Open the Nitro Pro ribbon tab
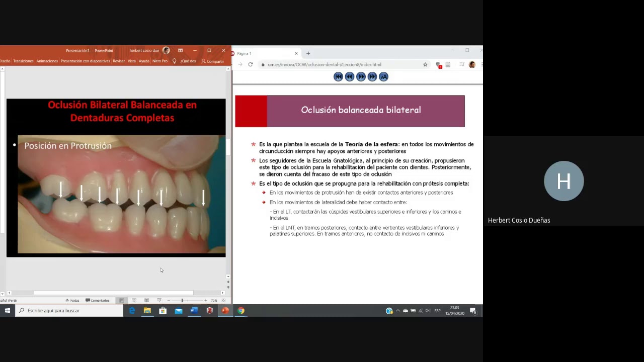The width and height of the screenshot is (644, 362). 160,61
